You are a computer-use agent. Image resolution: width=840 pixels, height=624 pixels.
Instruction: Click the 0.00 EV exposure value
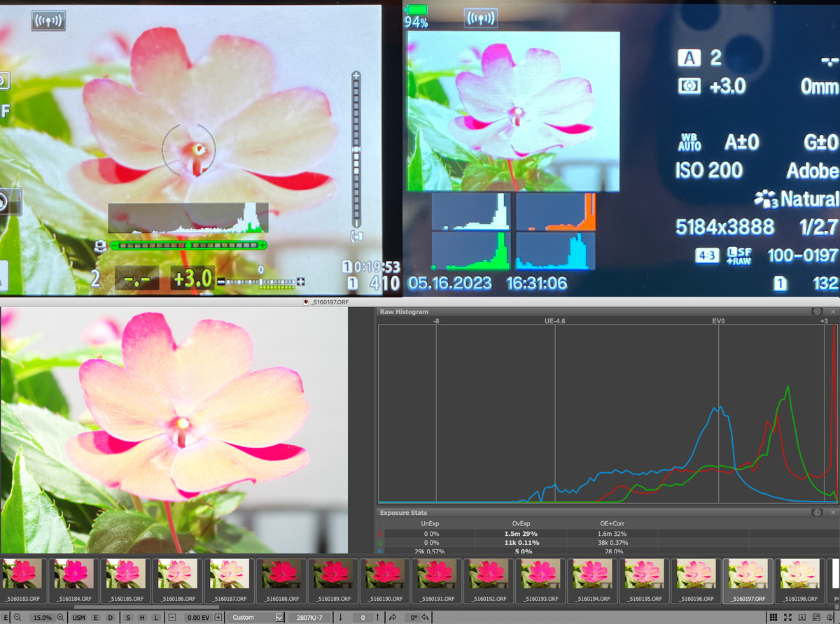[195, 618]
